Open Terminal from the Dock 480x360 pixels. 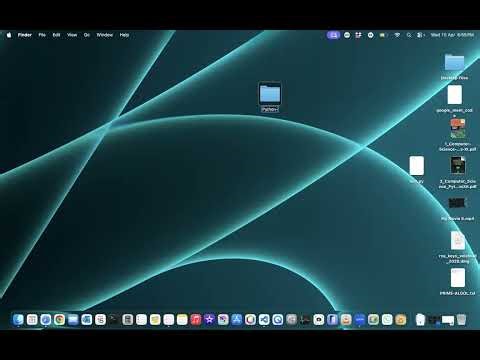(114, 320)
